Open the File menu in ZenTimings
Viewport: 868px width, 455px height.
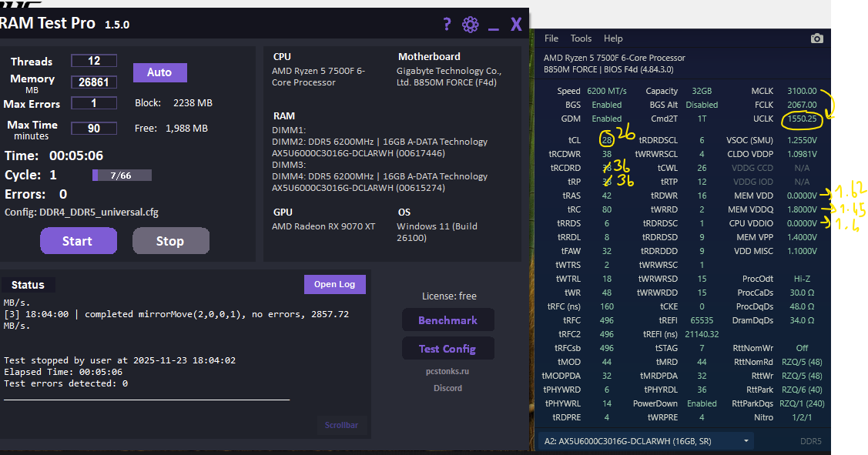coord(551,38)
